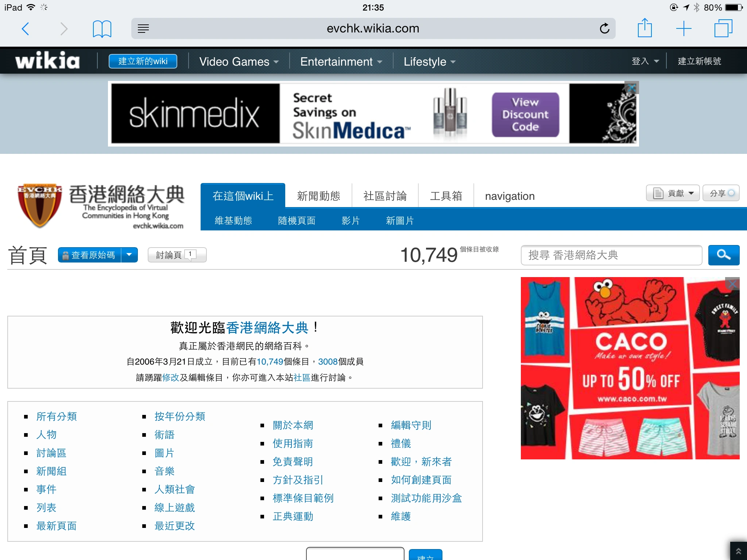The image size is (747, 560).
Task: Tap the scroll-to-top double arrow
Action: click(x=738, y=551)
